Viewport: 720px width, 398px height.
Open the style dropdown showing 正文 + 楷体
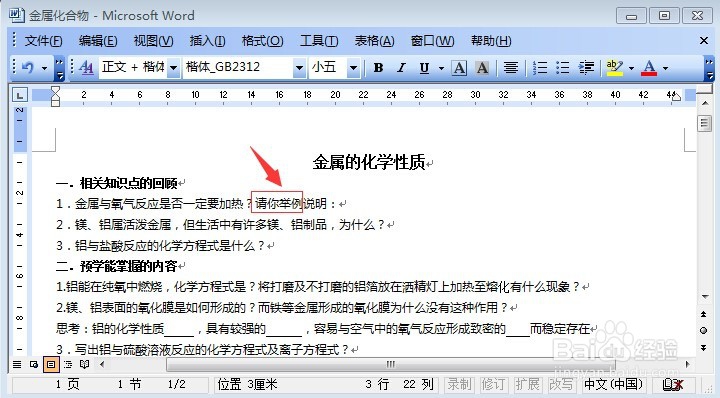[173, 68]
